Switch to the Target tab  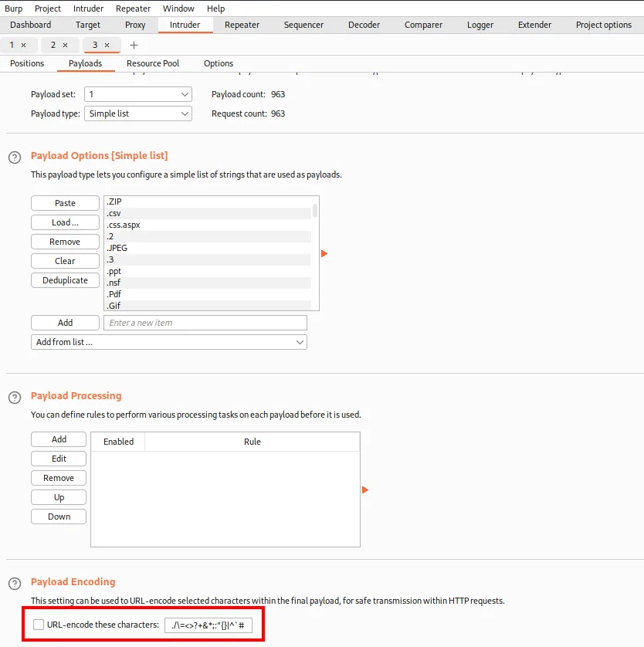point(88,25)
